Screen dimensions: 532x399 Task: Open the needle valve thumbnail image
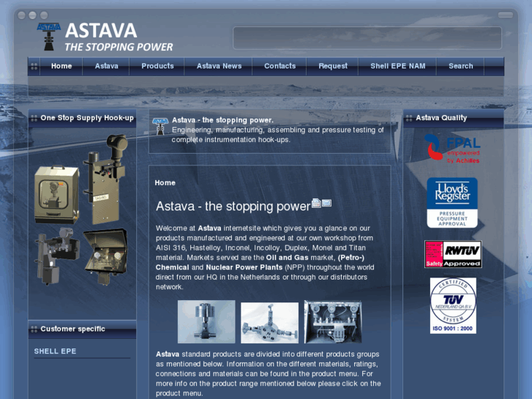click(206, 321)
